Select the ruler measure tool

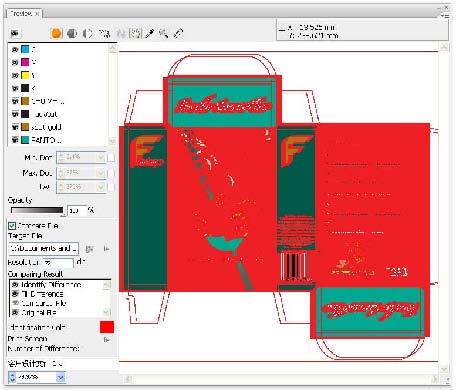pyautogui.click(x=178, y=33)
